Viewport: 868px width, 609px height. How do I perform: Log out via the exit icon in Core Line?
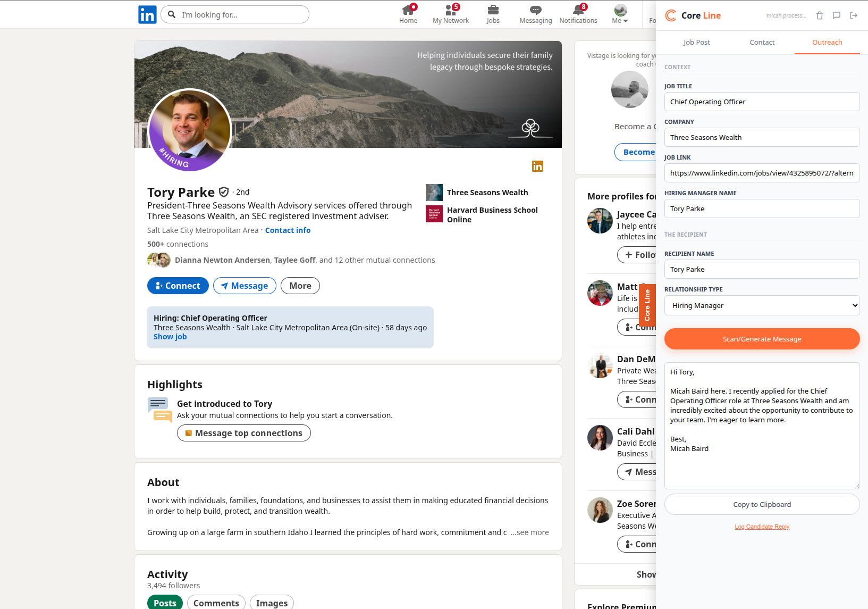coord(854,15)
